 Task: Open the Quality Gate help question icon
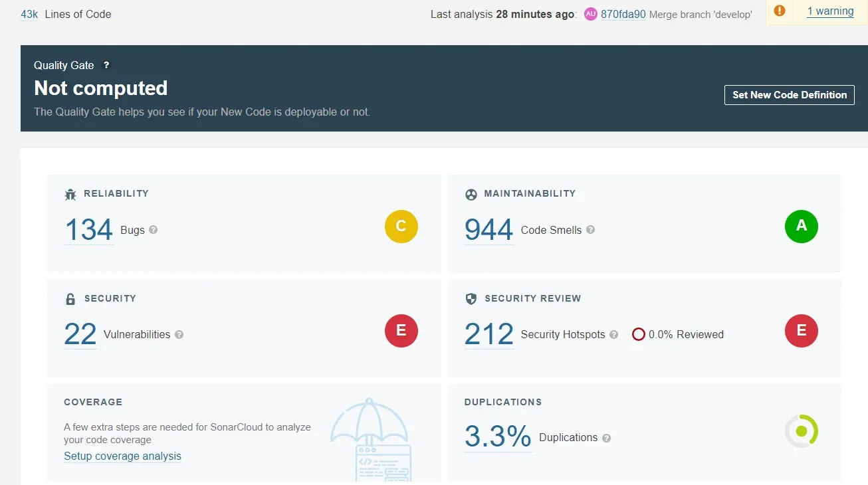[x=106, y=65]
